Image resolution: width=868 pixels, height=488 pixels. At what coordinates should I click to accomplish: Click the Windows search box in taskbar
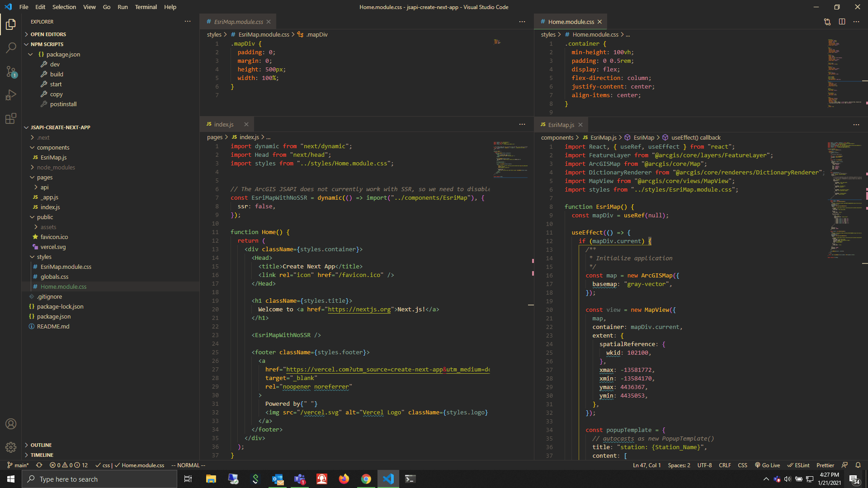99,479
